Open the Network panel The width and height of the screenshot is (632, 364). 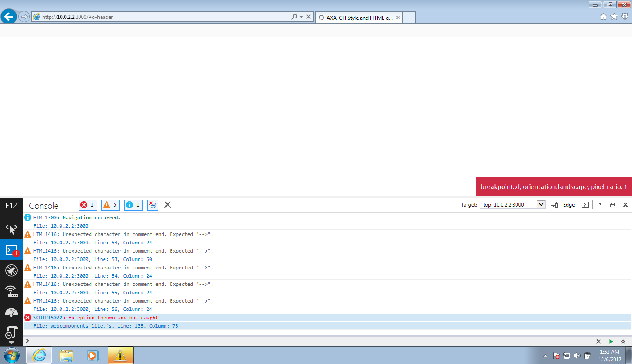click(x=11, y=291)
